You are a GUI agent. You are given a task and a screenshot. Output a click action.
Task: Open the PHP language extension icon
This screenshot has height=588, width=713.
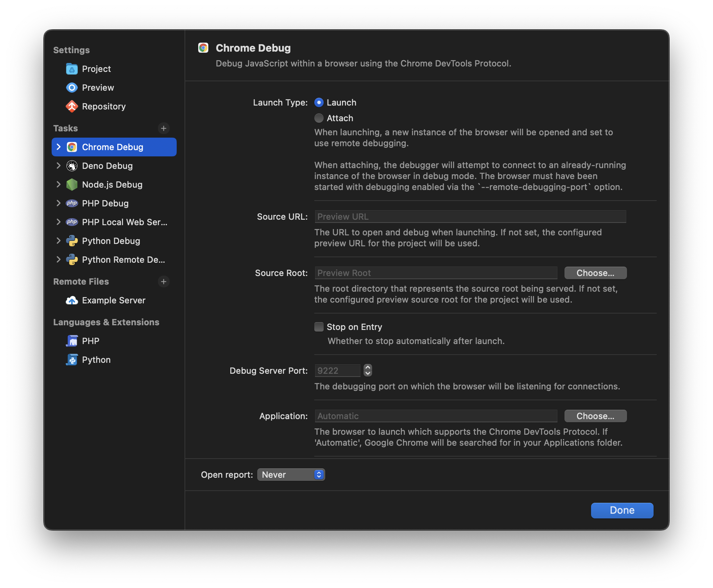(x=72, y=341)
